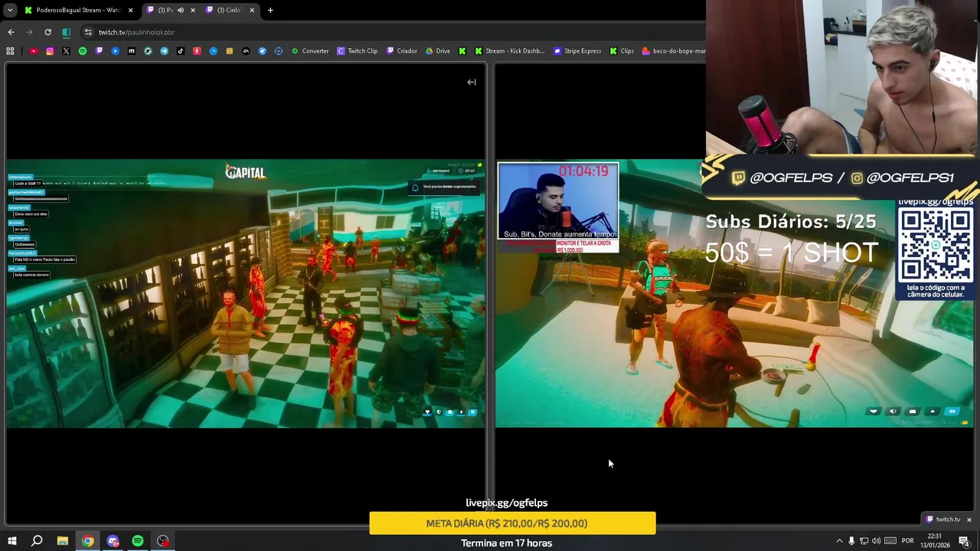Open the tab search dropdown arrow
The image size is (980, 551).
[10, 10]
